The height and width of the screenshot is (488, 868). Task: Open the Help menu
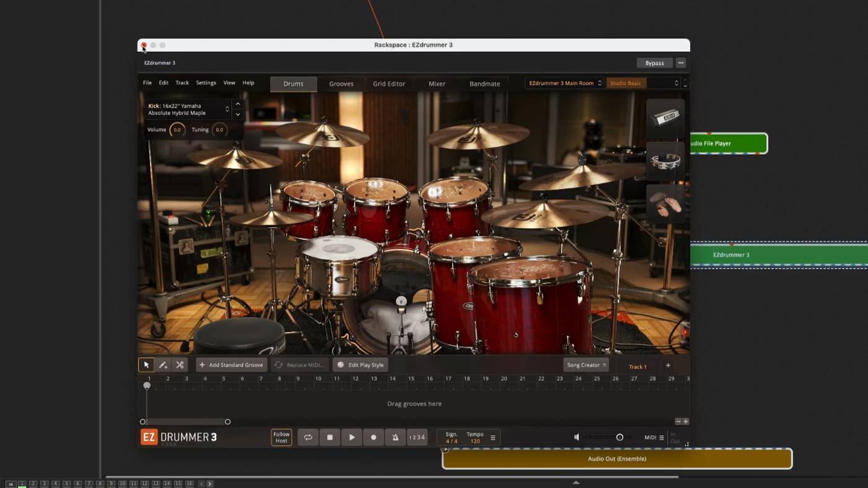248,83
